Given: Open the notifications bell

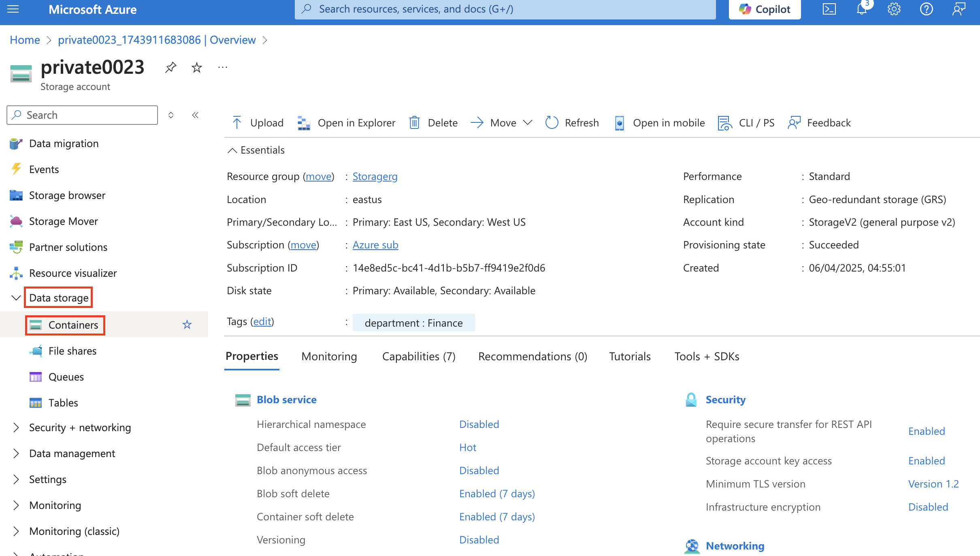Looking at the screenshot, I should tap(862, 9).
